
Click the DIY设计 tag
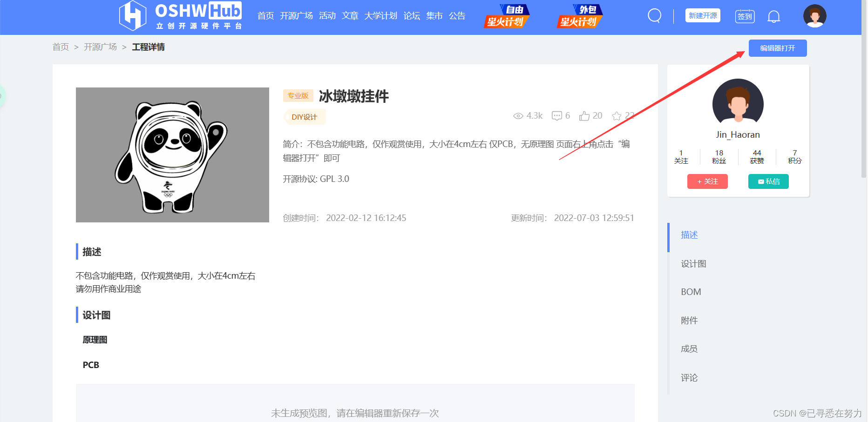pos(304,117)
